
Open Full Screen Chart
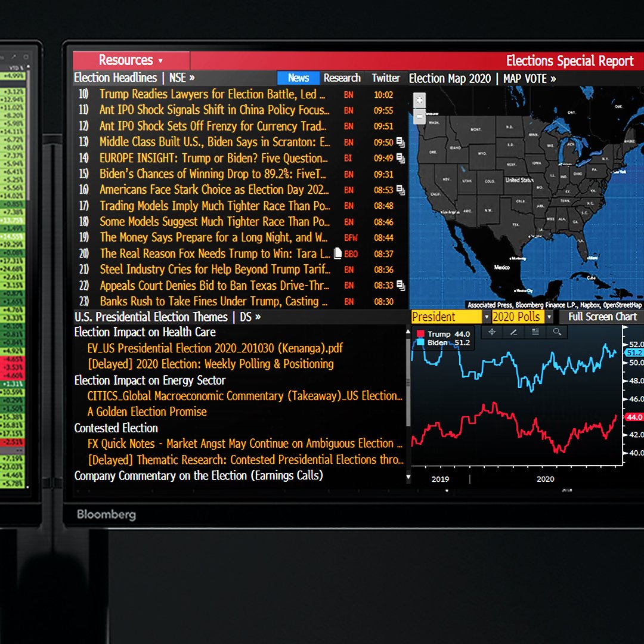(602, 317)
